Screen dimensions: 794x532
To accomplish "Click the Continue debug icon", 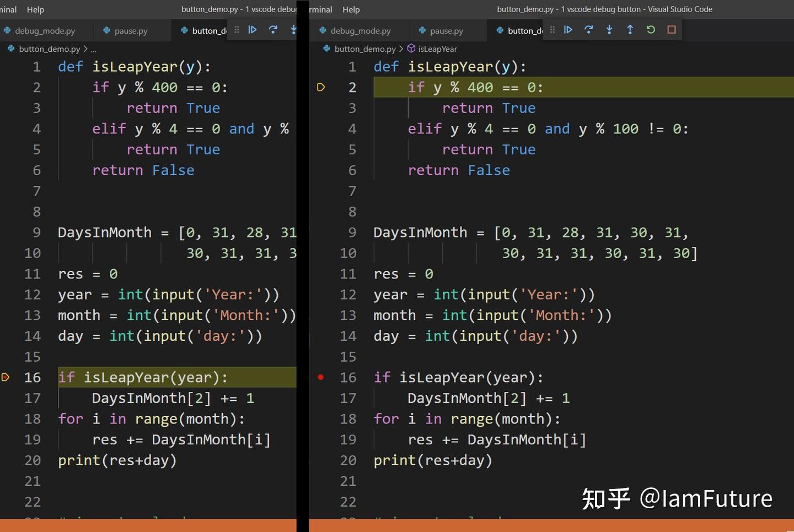I will (568, 30).
